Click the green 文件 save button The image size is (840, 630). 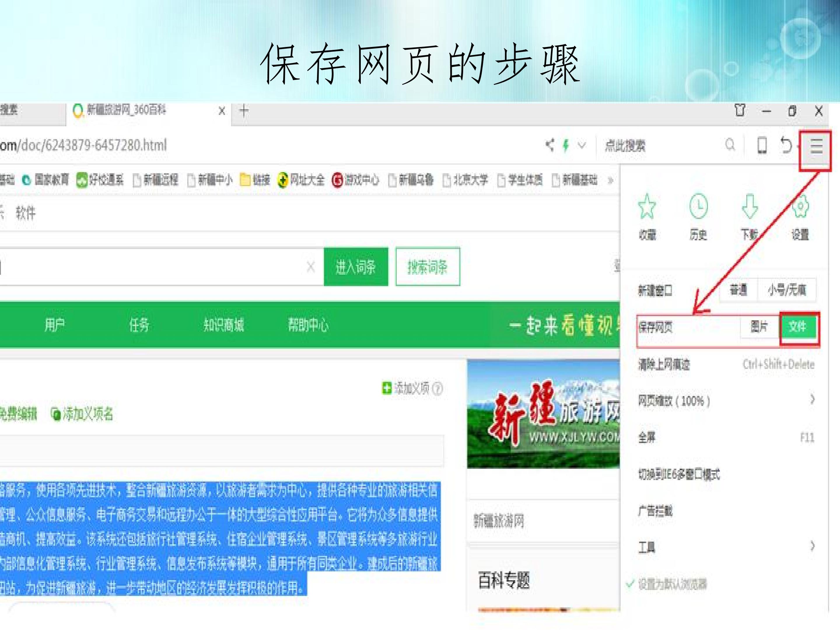[x=799, y=327]
